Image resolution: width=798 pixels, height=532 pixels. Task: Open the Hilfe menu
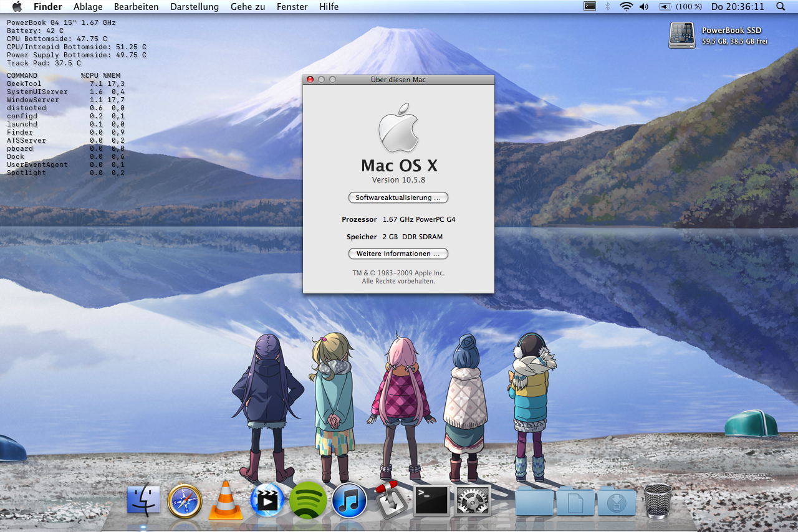[329, 7]
